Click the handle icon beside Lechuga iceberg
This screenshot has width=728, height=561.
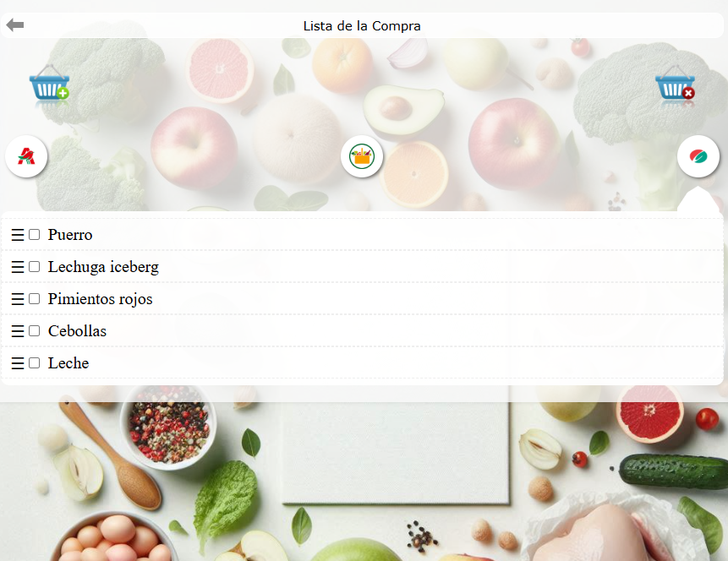(x=18, y=267)
